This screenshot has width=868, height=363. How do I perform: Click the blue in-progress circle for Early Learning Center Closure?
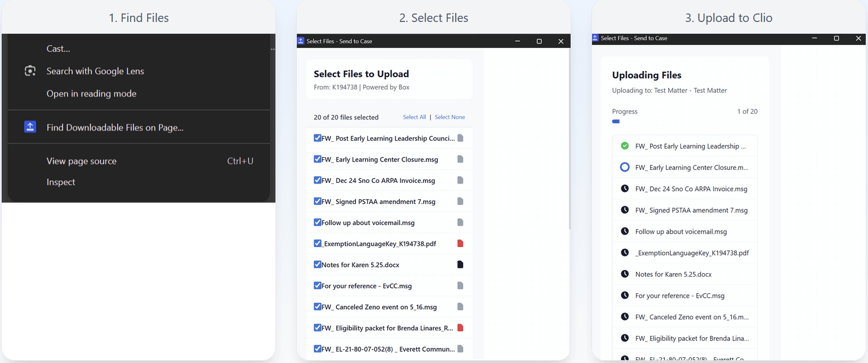click(x=625, y=168)
